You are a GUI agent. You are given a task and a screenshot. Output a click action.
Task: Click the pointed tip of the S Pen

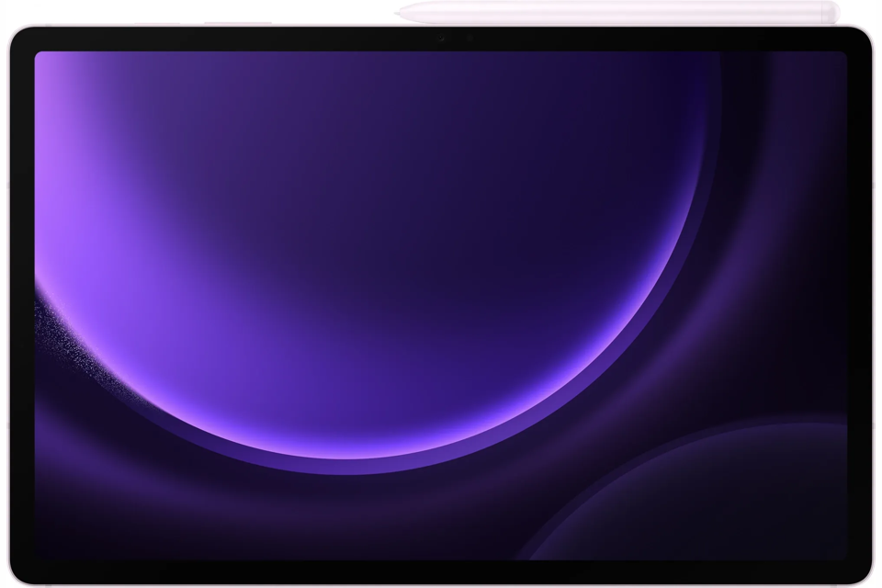point(400,13)
